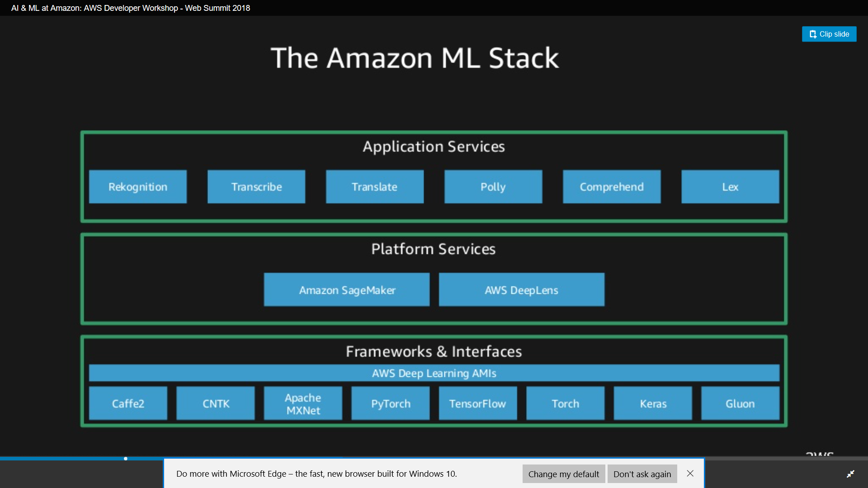Click the AWS DeepLens box

pyautogui.click(x=522, y=290)
